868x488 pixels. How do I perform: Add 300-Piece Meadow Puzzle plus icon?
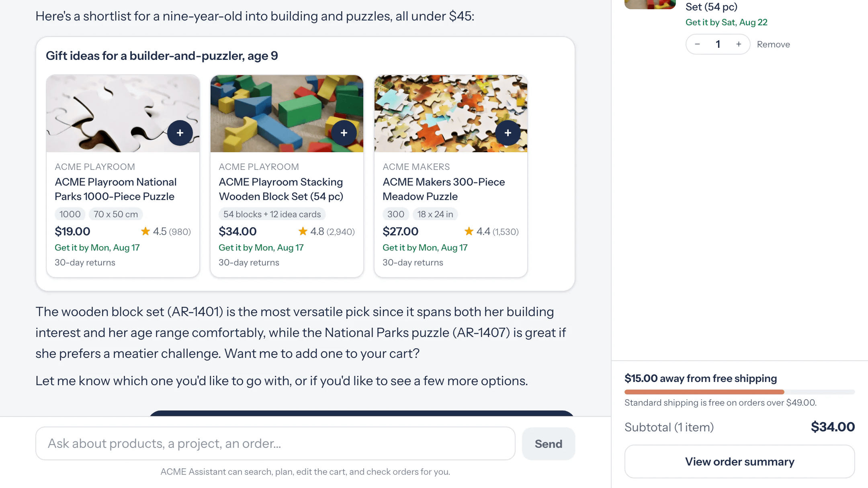click(508, 133)
